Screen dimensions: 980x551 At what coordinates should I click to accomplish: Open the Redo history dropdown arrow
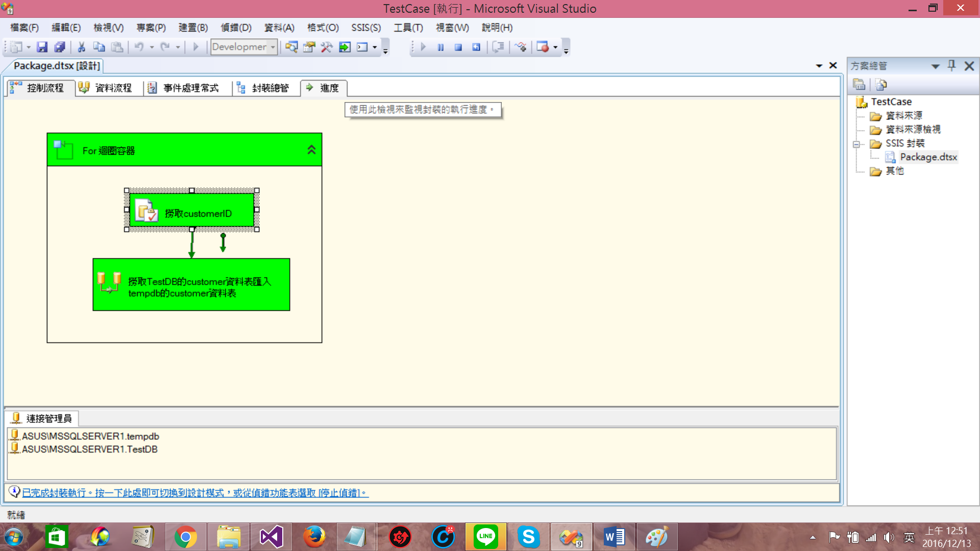click(178, 47)
